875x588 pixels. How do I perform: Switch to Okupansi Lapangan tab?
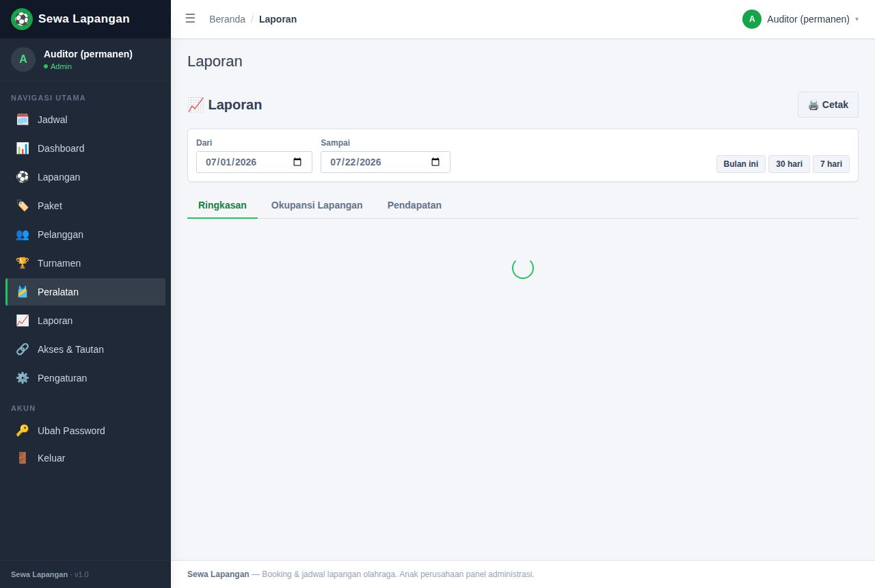tap(317, 205)
